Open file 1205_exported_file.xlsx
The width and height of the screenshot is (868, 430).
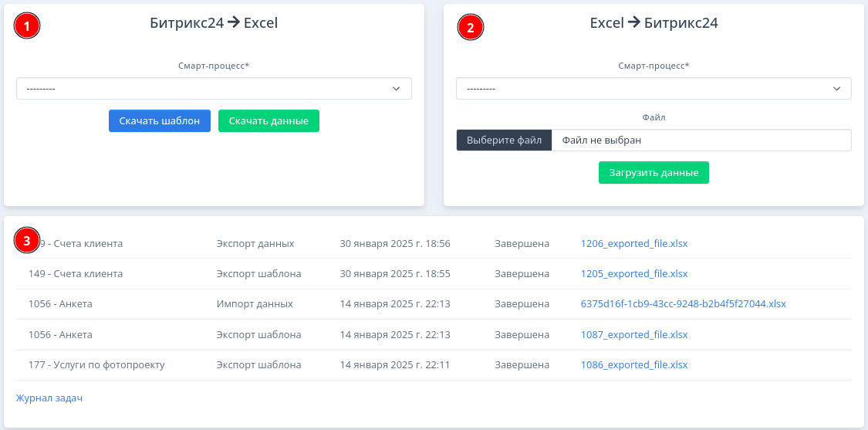click(x=634, y=274)
